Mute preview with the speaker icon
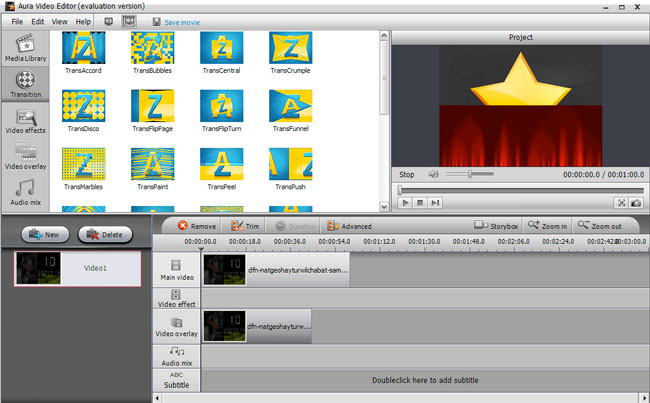This screenshot has height=403, width=650. [x=433, y=174]
